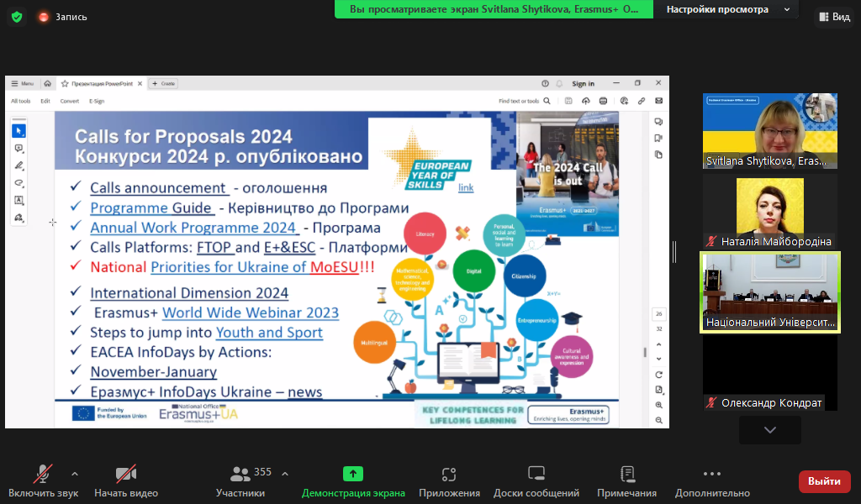Click the Find text or tools search field
Viewport: 861px width, 504px height.
point(525,101)
